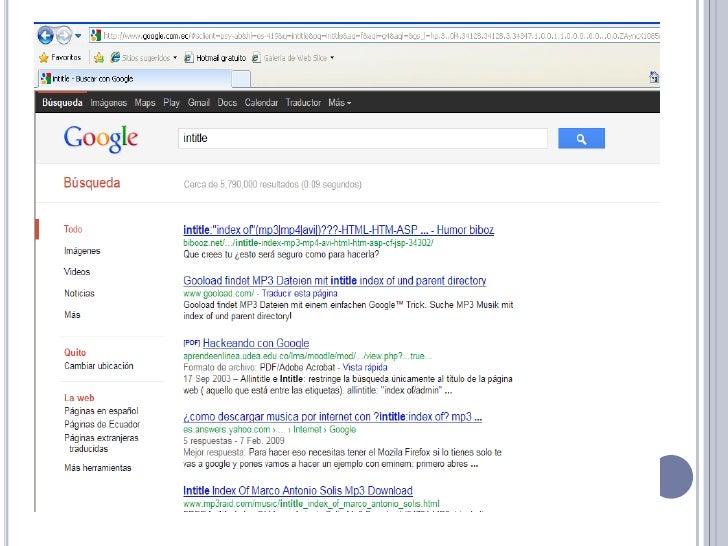Click the es.answers.yahoo.com breadcrumb URL
Image resolution: width=728 pixels, height=546 pixels.
(x=269, y=429)
